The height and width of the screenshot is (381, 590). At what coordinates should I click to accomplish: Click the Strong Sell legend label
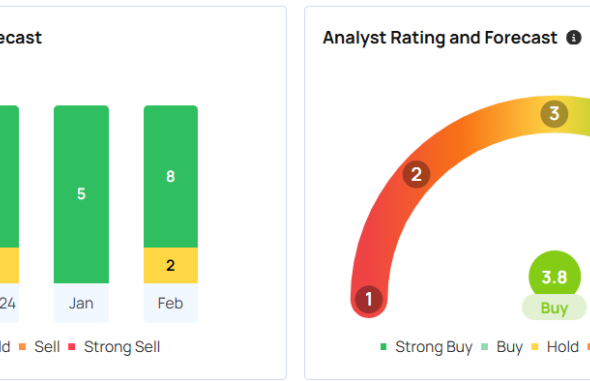(x=122, y=347)
